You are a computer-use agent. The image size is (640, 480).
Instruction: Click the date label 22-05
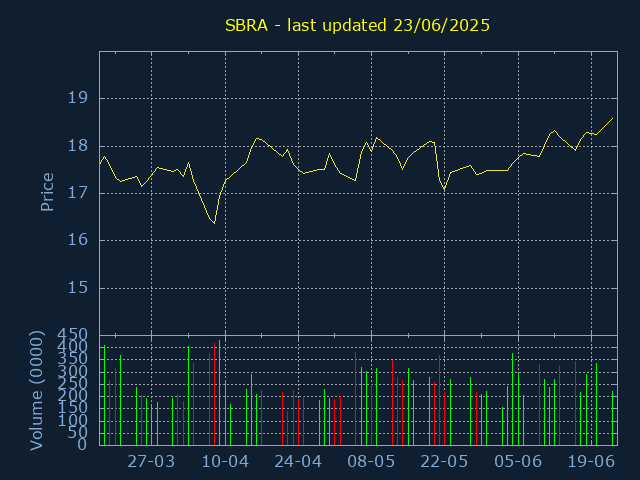pyautogui.click(x=444, y=462)
